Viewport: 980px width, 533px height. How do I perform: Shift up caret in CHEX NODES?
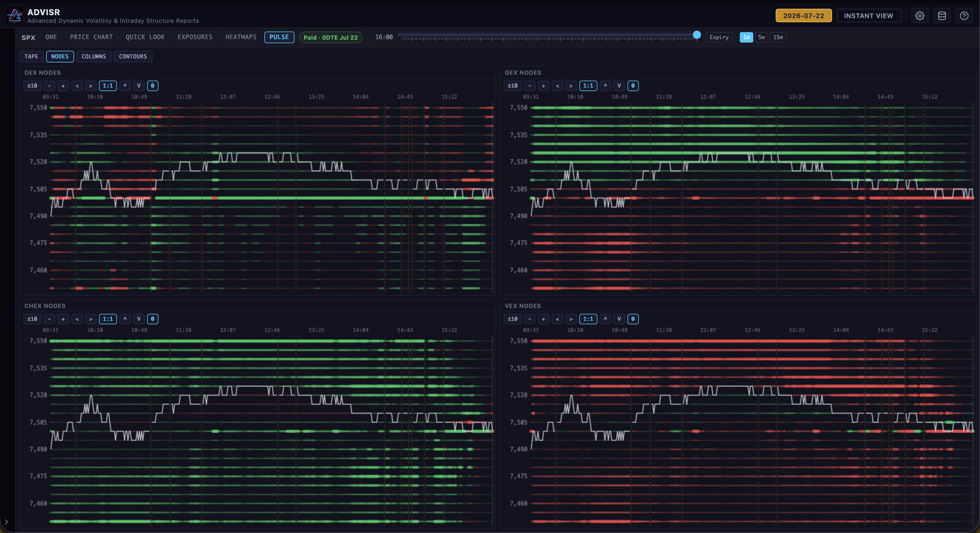pos(125,319)
